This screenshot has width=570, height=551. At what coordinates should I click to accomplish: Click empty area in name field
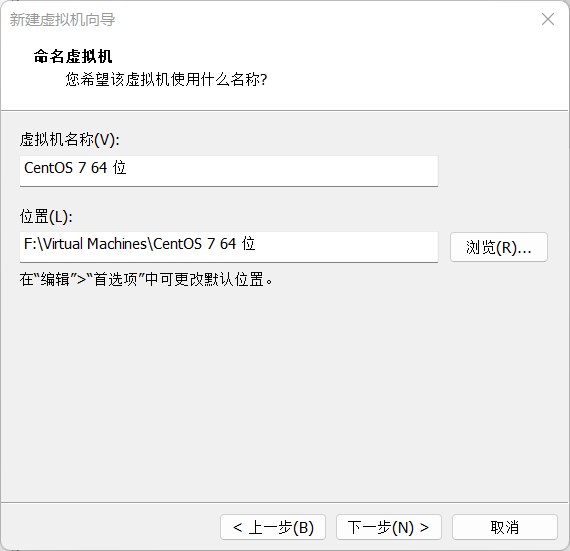coord(284,171)
